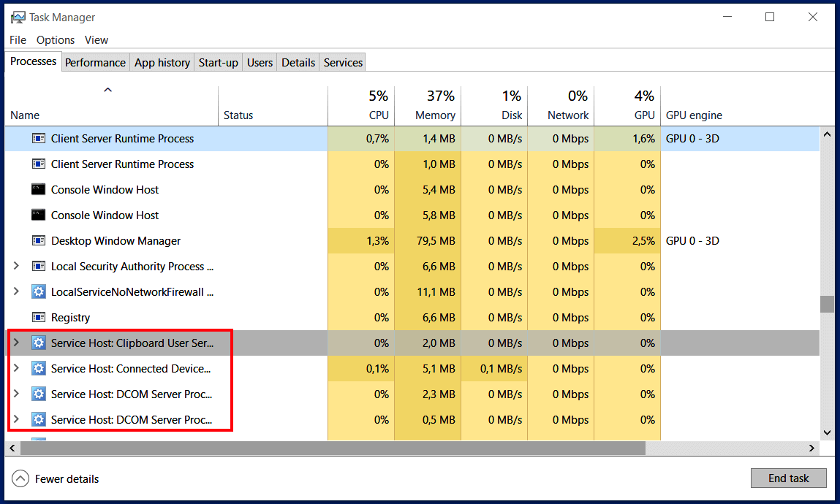Click the Service Host: Clipboard User Service gear icon
This screenshot has width=840, height=504.
pyautogui.click(x=38, y=343)
